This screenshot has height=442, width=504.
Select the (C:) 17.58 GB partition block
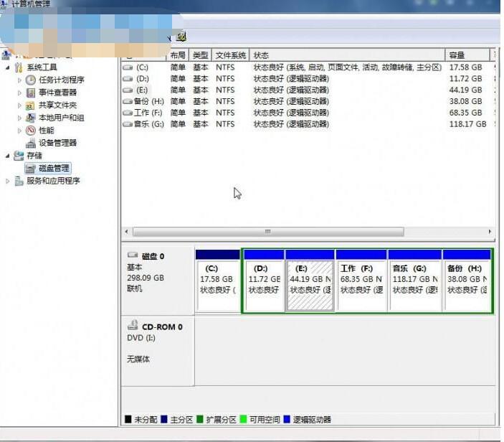coord(218,280)
